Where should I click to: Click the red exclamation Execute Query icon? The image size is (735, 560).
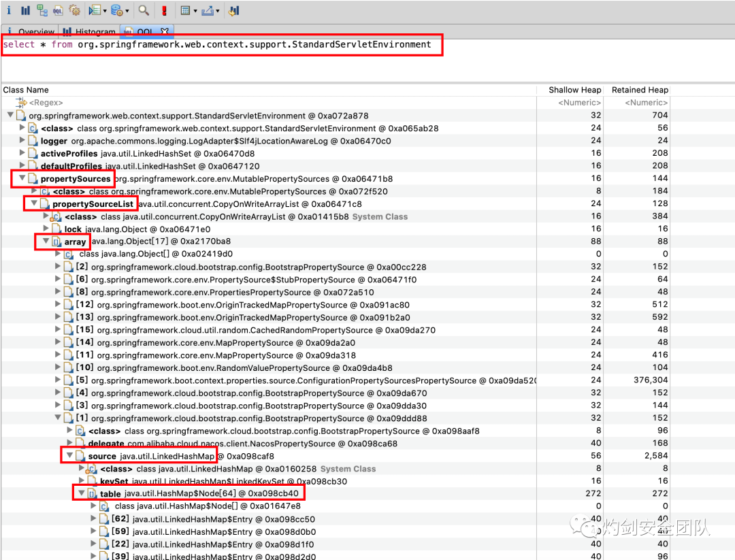[x=164, y=10]
